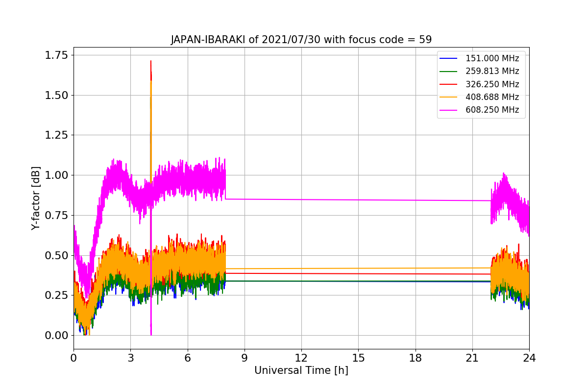588x392 pixels.
Task: Select the 408.688 MHz legend label
Action: (492, 97)
